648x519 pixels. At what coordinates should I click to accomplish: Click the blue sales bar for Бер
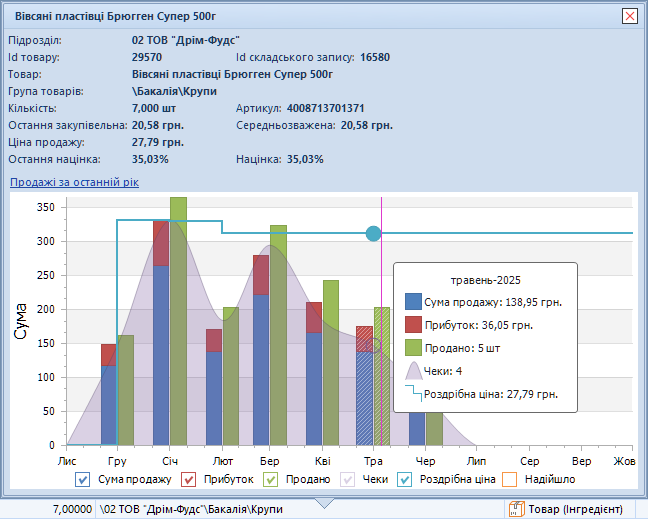click(261, 370)
